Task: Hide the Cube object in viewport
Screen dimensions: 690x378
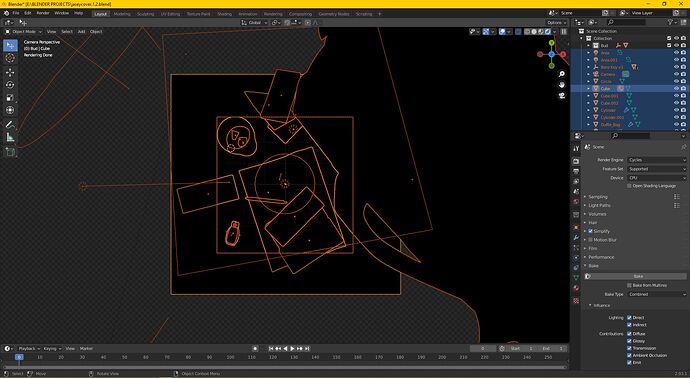Action: click(676, 88)
